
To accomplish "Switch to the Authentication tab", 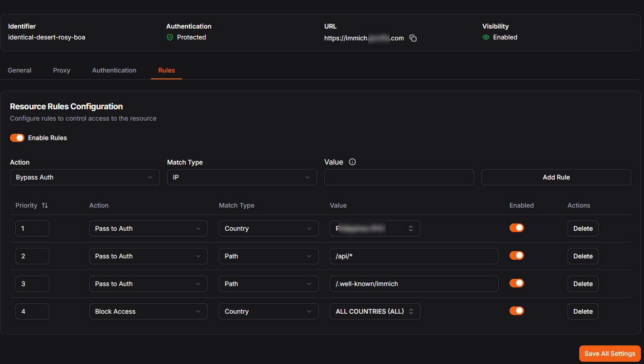I will [x=114, y=70].
